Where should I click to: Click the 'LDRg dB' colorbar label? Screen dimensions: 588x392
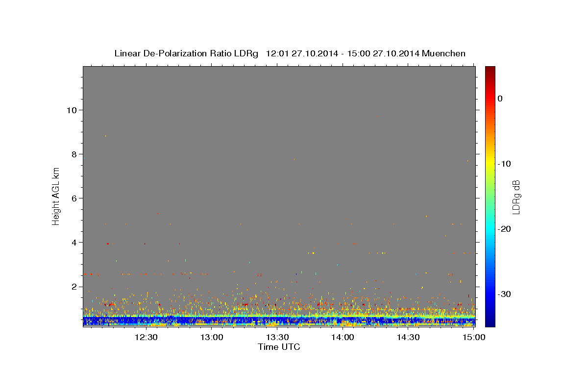pyautogui.click(x=516, y=196)
